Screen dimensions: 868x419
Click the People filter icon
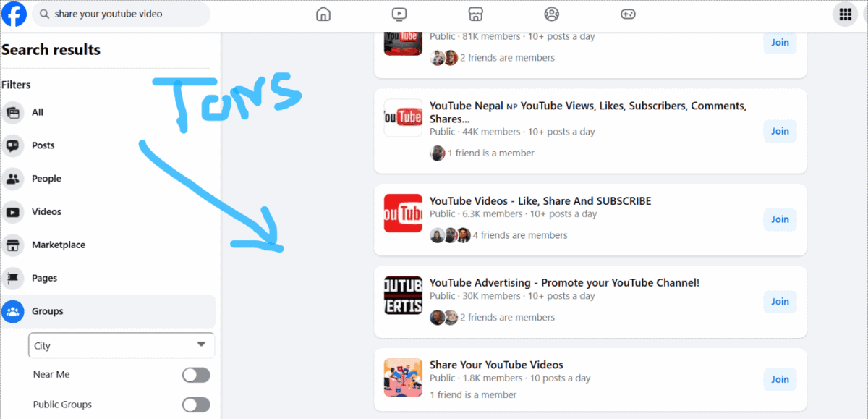[x=13, y=179]
